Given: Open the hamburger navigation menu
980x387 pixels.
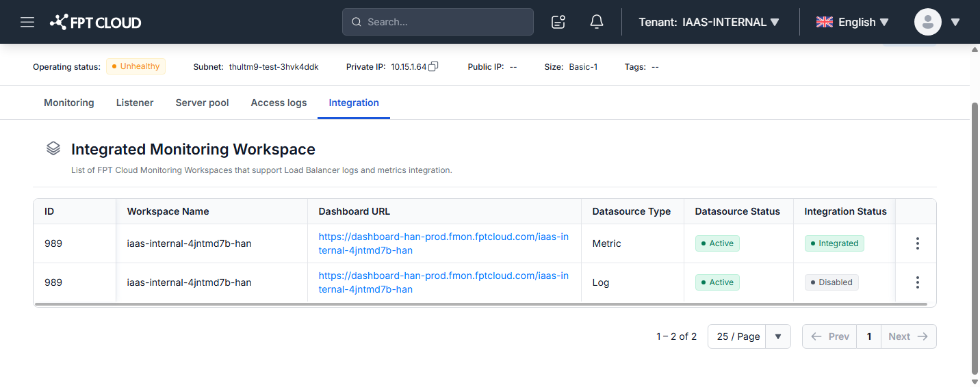Looking at the screenshot, I should pyautogui.click(x=27, y=22).
